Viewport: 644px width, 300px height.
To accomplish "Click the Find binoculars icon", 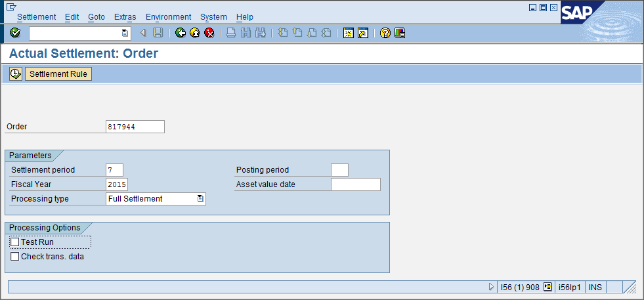I will coord(246,33).
